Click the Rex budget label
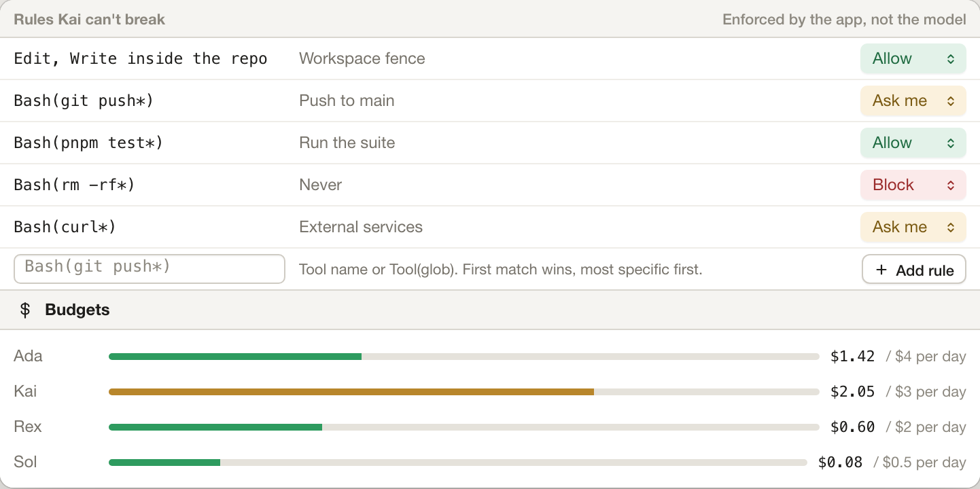The image size is (980, 489). 28,427
